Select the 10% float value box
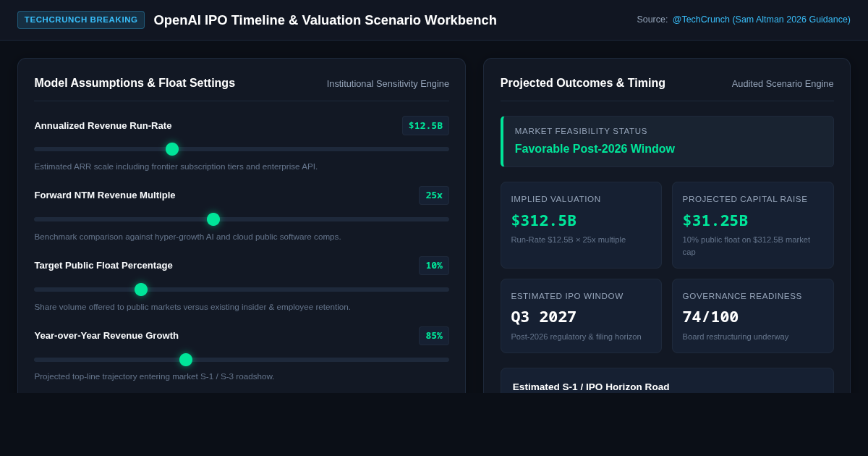This screenshot has height=456, width=868. 434,266
